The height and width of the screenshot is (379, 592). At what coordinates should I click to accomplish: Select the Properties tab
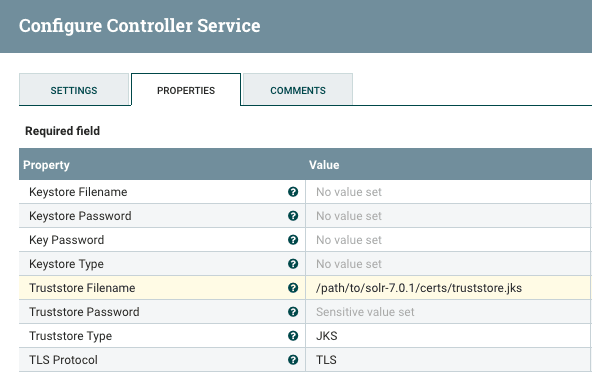click(x=186, y=90)
